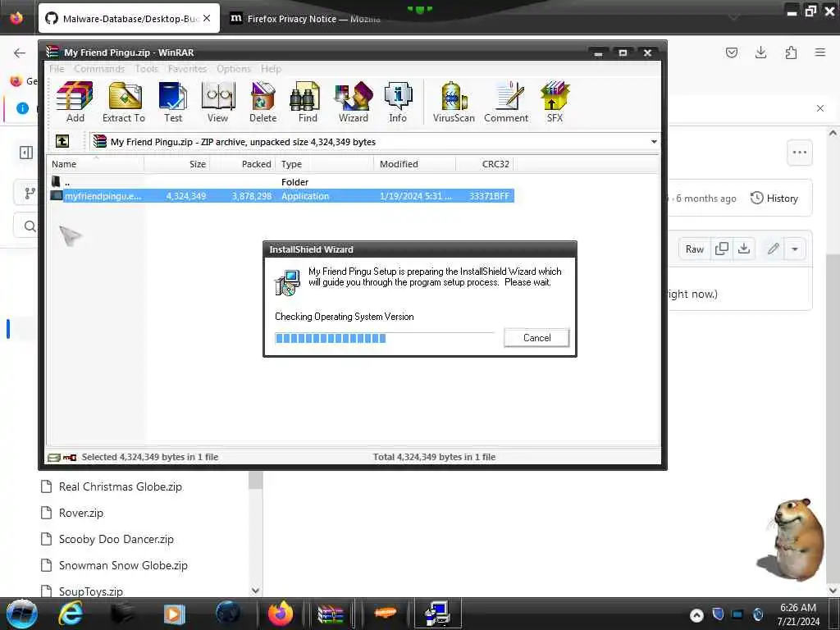Viewport: 840px width, 630px height.
Task: Add a Comment to the archive
Action: tap(506, 102)
